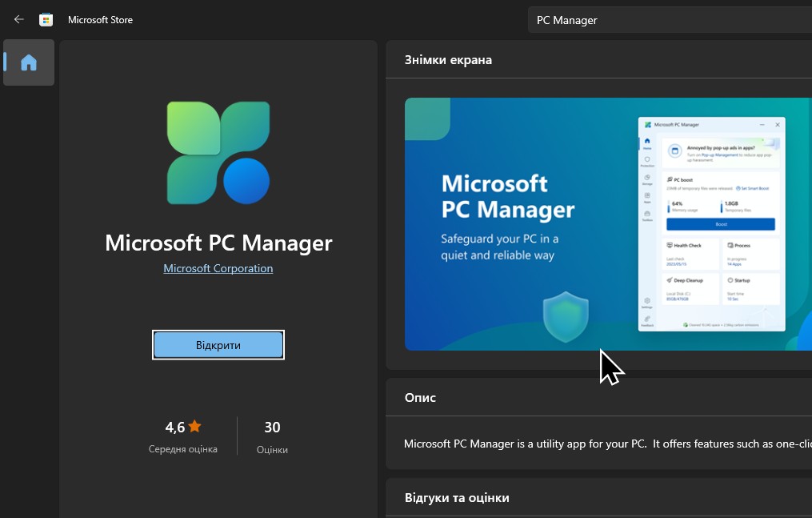Click the Оцінки label
This screenshot has width=812, height=518.
coord(272,450)
